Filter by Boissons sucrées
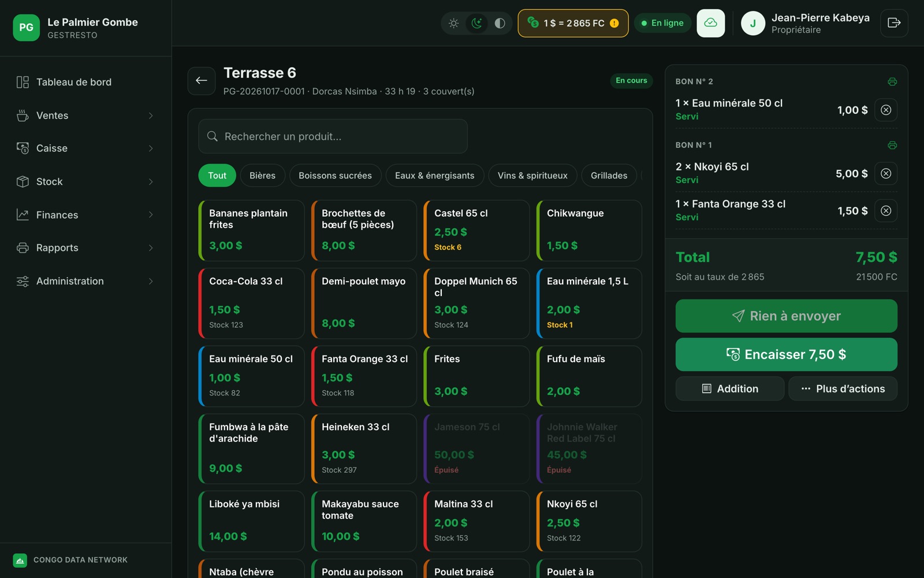Viewport: 924px width, 578px height. click(x=335, y=176)
